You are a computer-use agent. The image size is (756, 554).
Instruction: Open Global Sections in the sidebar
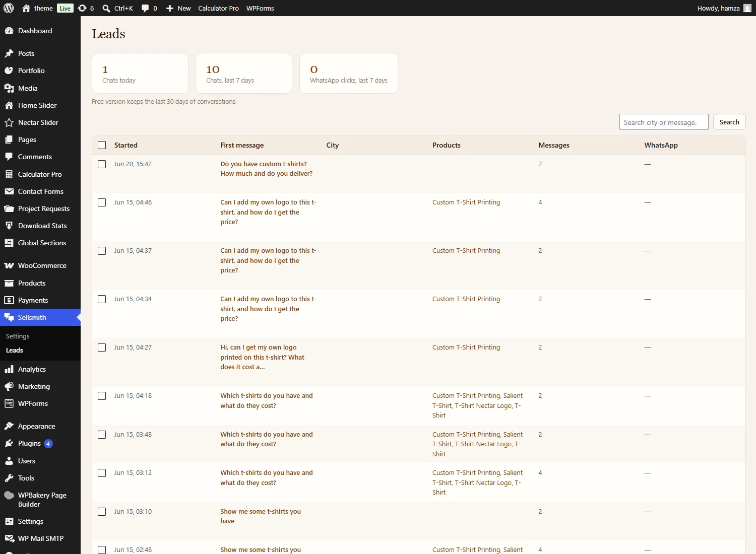click(x=42, y=243)
